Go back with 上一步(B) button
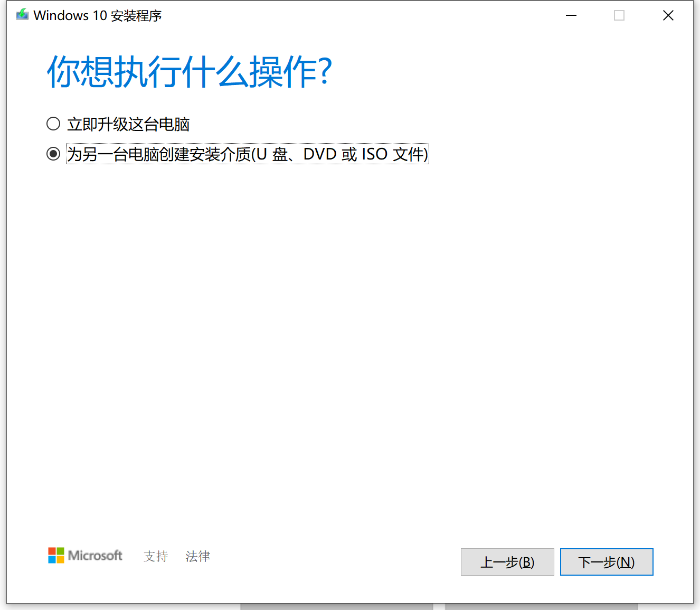The width and height of the screenshot is (700, 610). pos(507,562)
